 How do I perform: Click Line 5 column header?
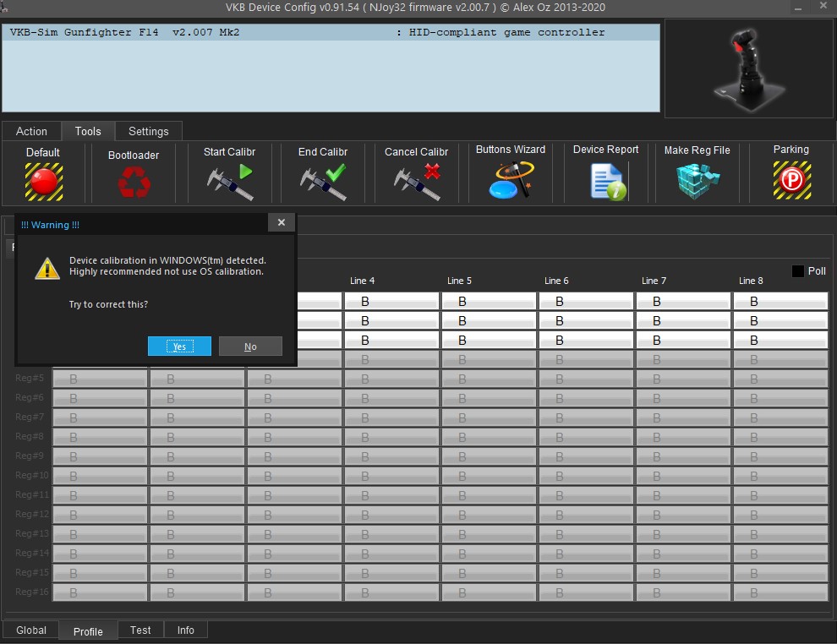coord(460,281)
